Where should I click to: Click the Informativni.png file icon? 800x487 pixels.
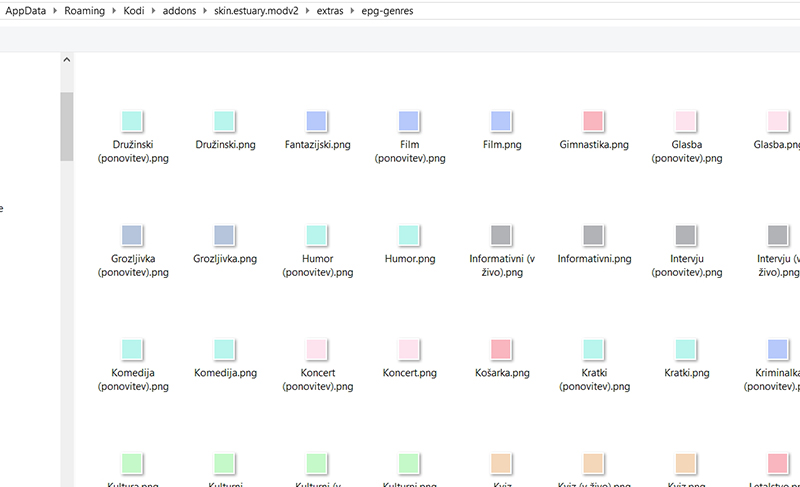(594, 235)
